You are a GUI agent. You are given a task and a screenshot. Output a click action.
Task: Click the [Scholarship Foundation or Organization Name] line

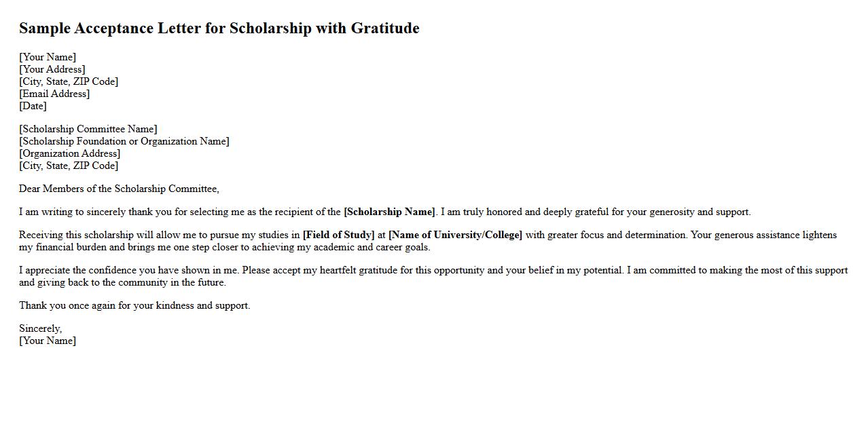coord(124,141)
